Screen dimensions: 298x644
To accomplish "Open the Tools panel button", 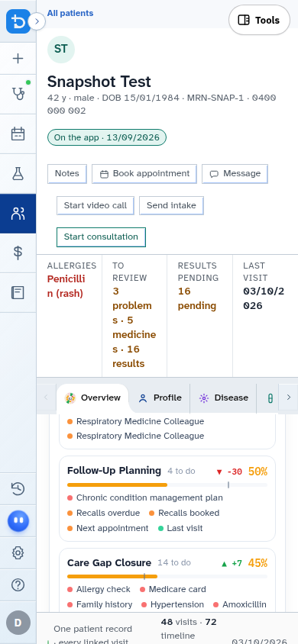I will click(259, 20).
